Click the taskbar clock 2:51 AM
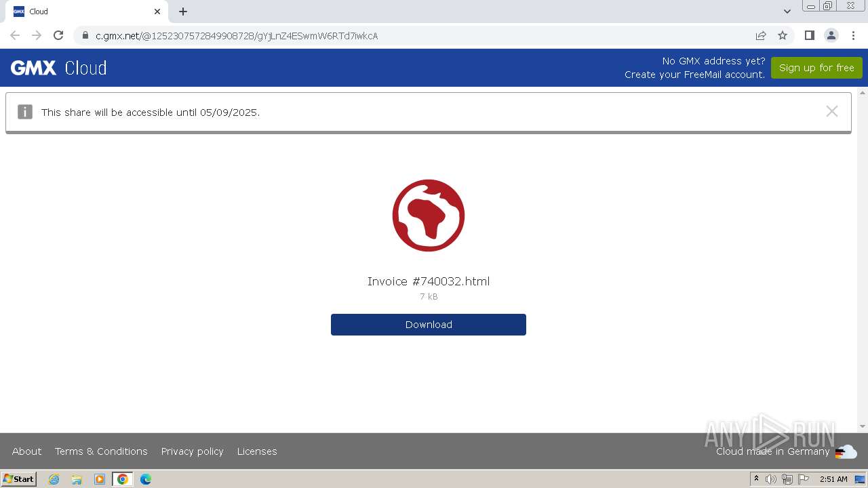The image size is (868, 488). (x=833, y=479)
